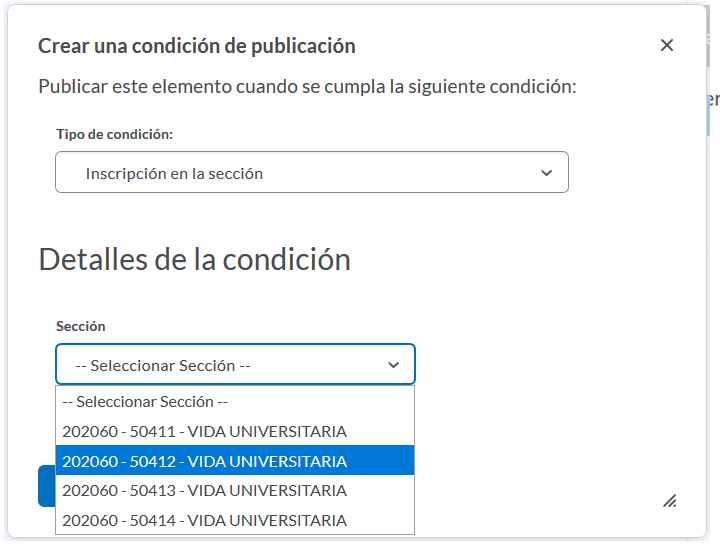Close the publish condition dialog
Image resolution: width=720 pixels, height=548 pixels.
667,45
